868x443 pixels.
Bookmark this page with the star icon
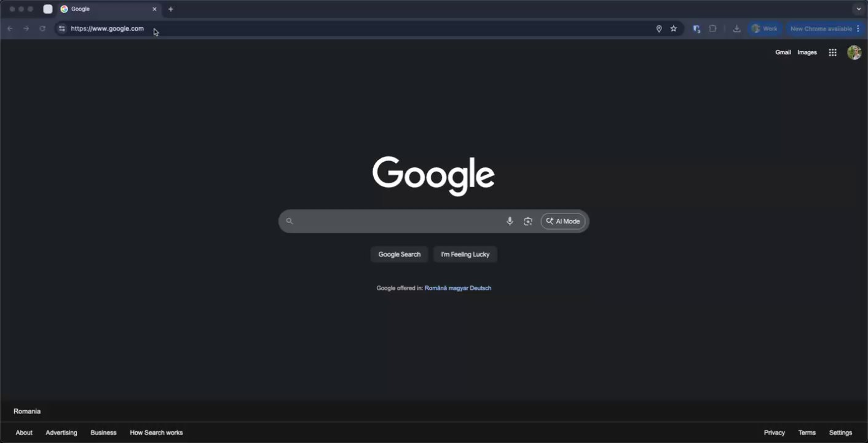click(x=674, y=28)
